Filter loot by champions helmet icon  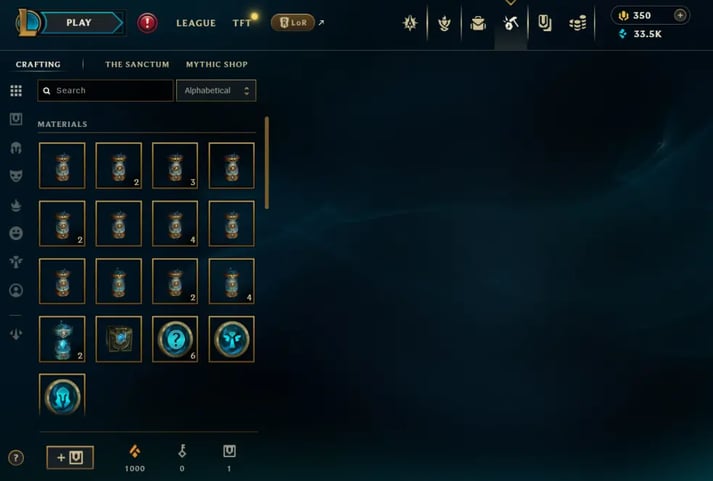click(x=16, y=148)
